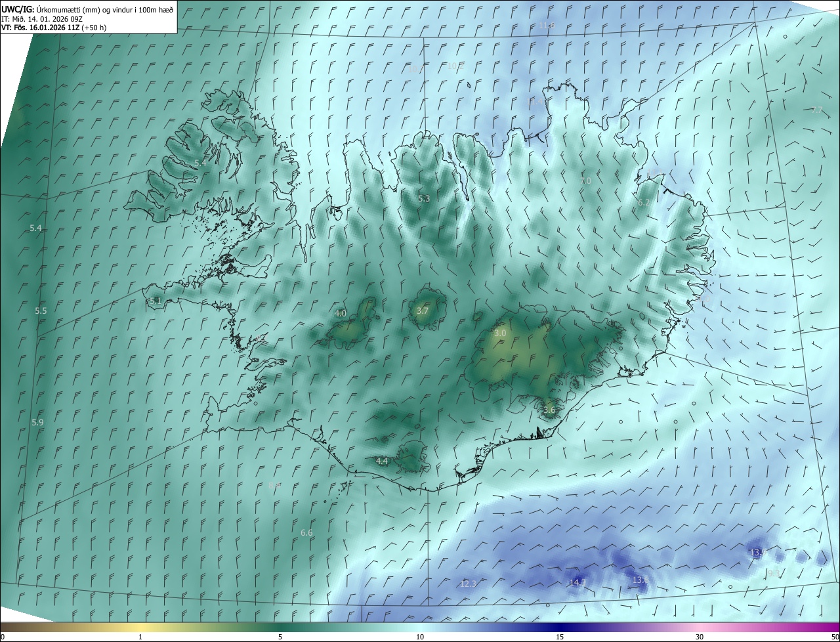Click the 7.7 value label
The image size is (840, 642).
pos(816,110)
